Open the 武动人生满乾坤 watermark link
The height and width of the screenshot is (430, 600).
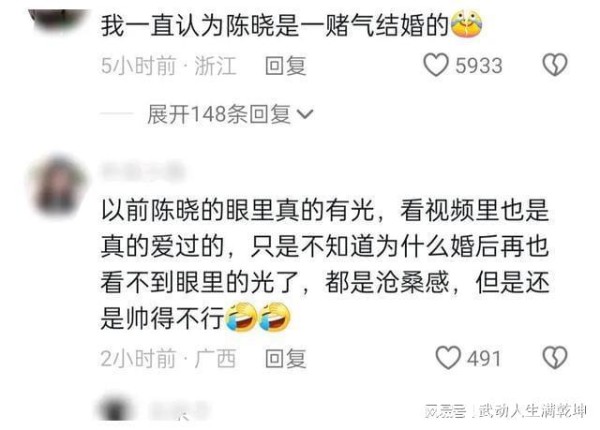tap(532, 411)
